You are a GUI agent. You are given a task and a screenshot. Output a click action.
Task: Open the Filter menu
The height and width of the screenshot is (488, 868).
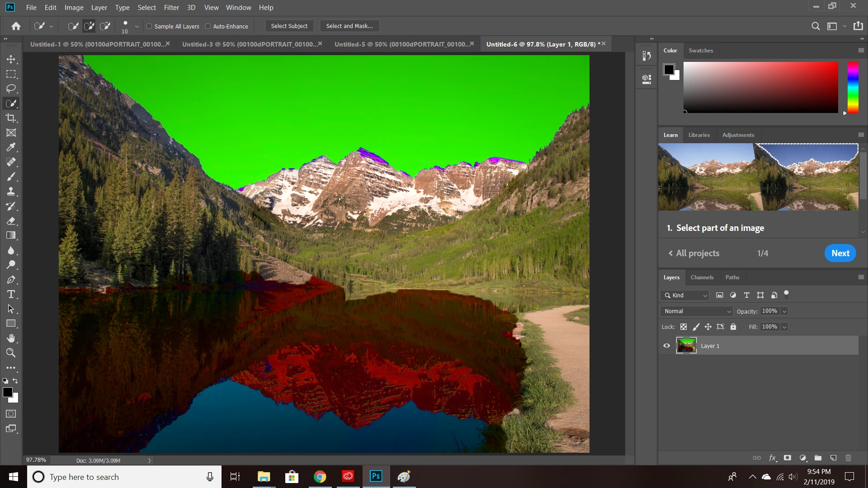pos(171,7)
